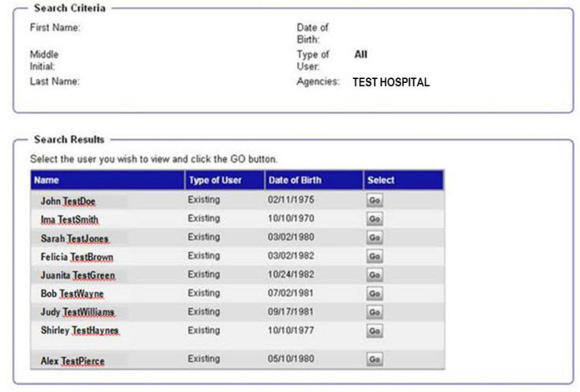Click birth date 10/24/1982 in results

click(x=291, y=274)
